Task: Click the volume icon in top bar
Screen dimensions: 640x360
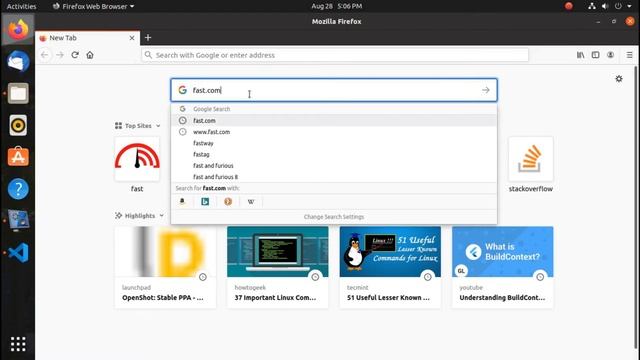Action: pyautogui.click(x=605, y=6)
